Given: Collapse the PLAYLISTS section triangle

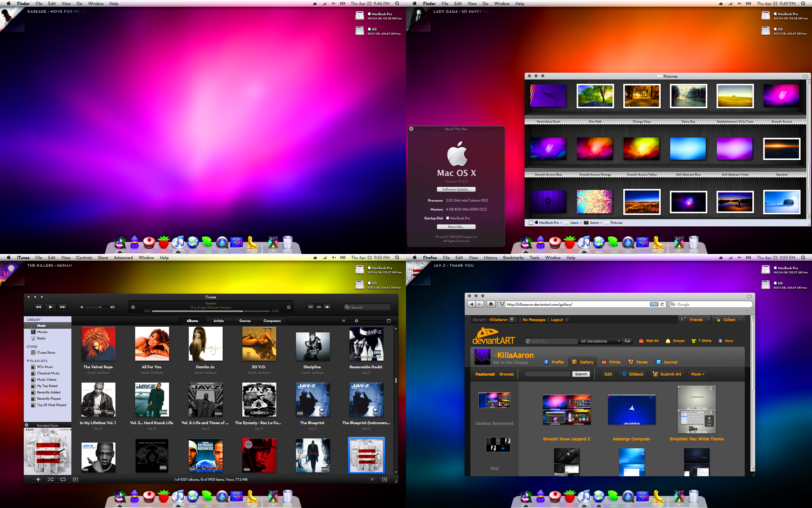Looking at the screenshot, I should pyautogui.click(x=28, y=361).
